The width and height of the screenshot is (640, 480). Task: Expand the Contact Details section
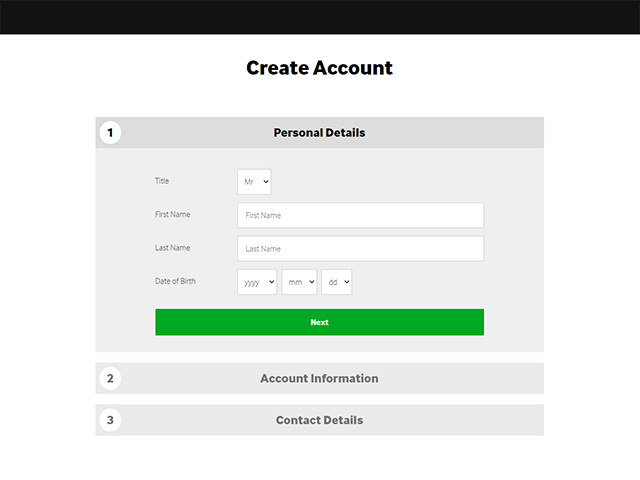point(320,420)
